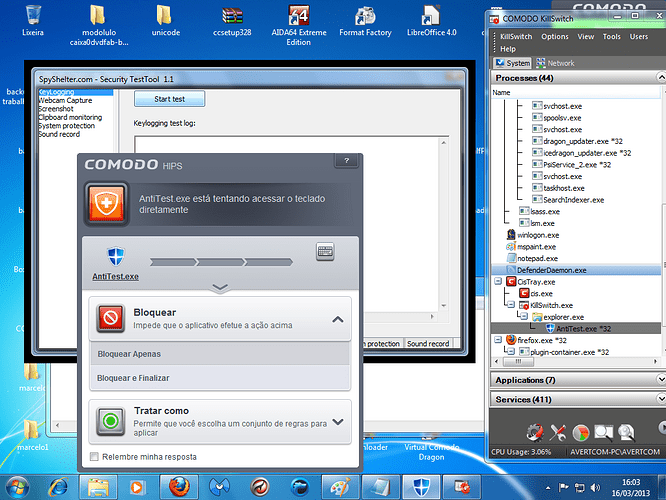The image size is (666, 500).
Task: Open the screwdriver and wrench repair tool icon
Action: (558, 432)
